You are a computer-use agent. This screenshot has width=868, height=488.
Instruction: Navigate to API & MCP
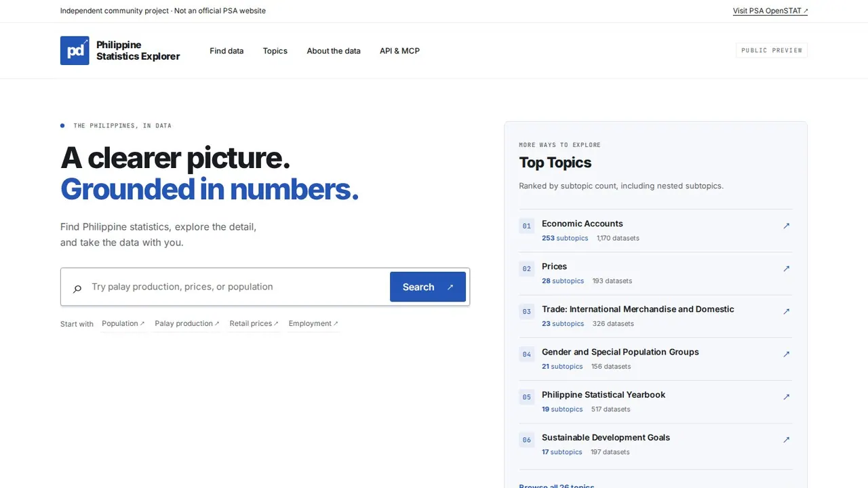tap(399, 51)
